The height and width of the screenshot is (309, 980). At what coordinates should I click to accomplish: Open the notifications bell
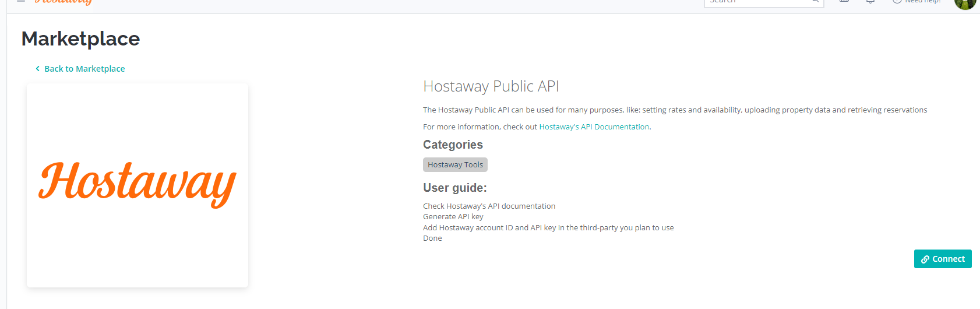pos(870,2)
